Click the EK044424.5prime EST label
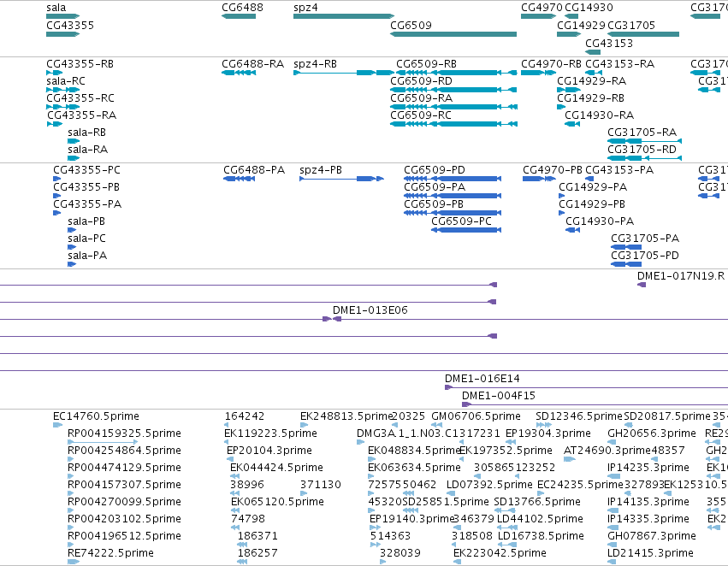 coord(276,468)
